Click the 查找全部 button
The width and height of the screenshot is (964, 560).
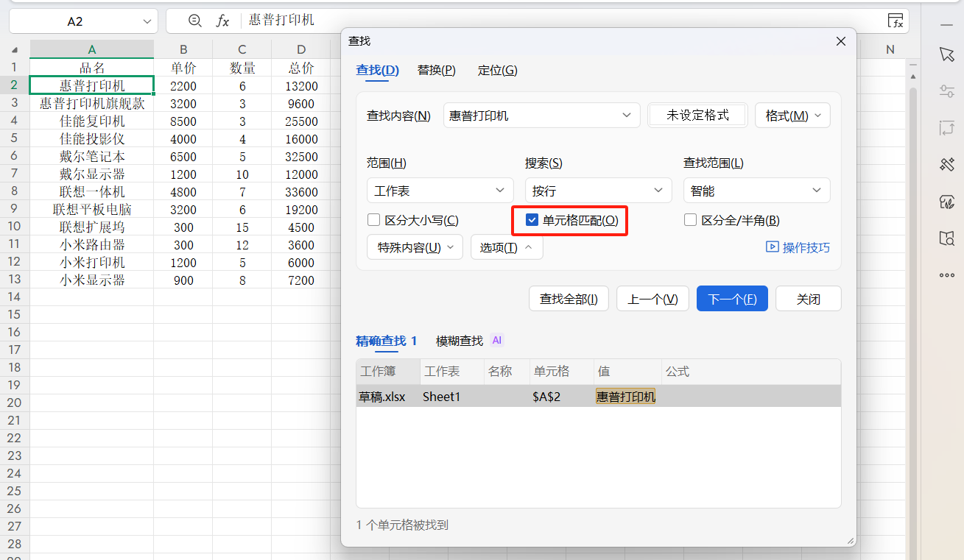click(569, 299)
